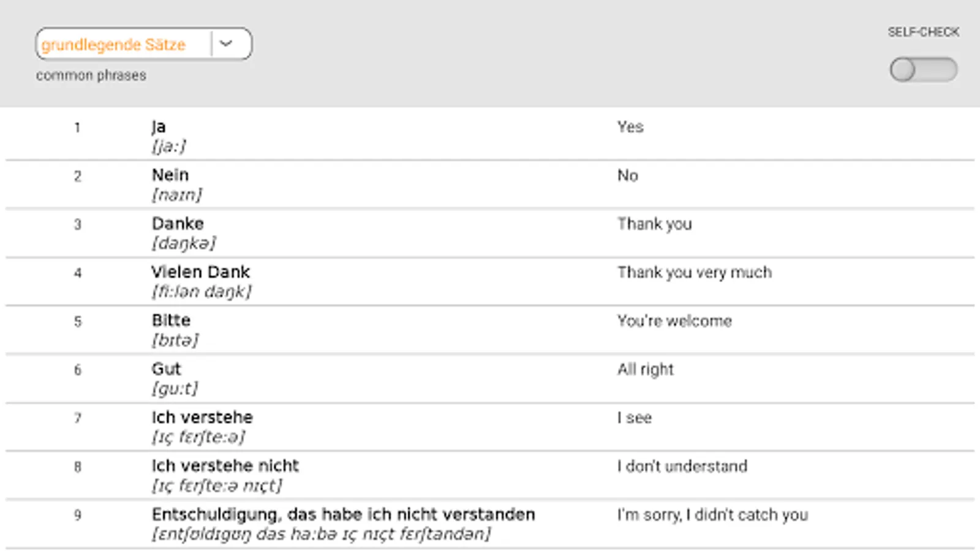Click the translation 'I don't understand'

pyautogui.click(x=682, y=467)
